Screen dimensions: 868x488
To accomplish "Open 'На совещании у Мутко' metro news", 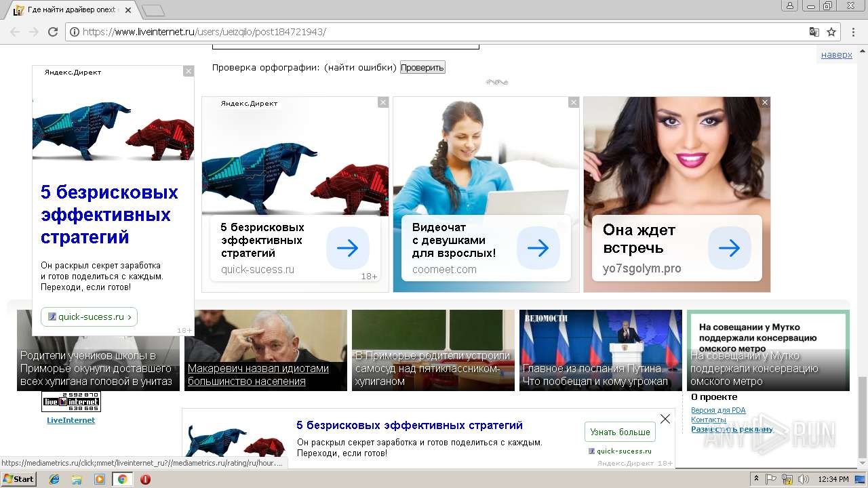I will click(755, 368).
